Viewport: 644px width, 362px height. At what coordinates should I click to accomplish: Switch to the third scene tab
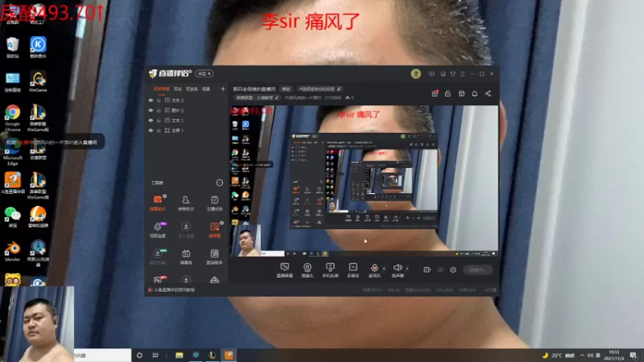coord(192,88)
